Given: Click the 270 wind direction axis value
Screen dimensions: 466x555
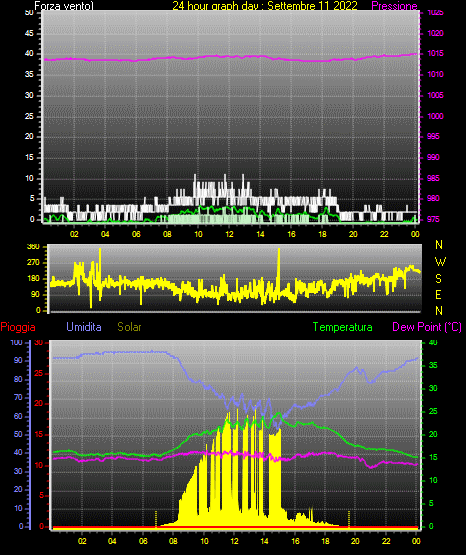Looking at the screenshot, I should (33, 263).
